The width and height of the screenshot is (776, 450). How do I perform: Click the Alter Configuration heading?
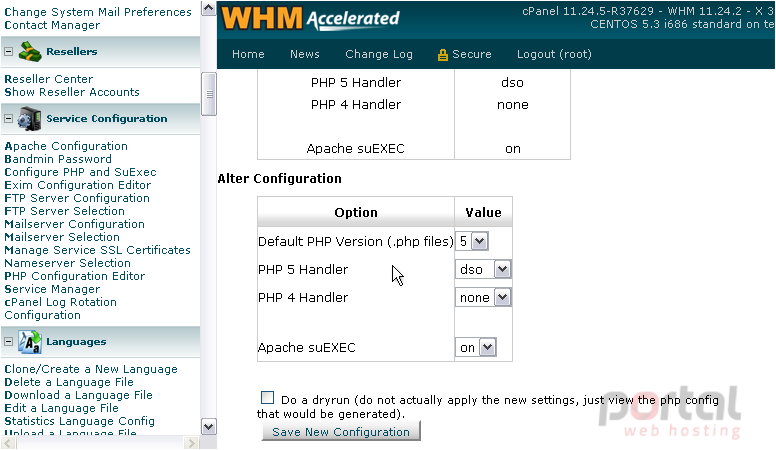(x=280, y=179)
